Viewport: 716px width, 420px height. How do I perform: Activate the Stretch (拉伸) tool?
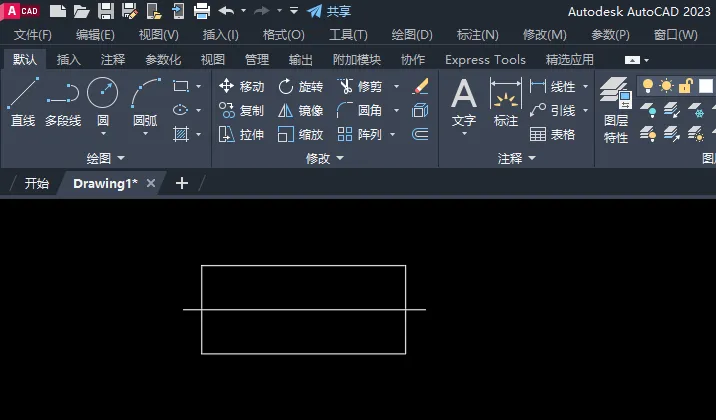pyautogui.click(x=242, y=134)
